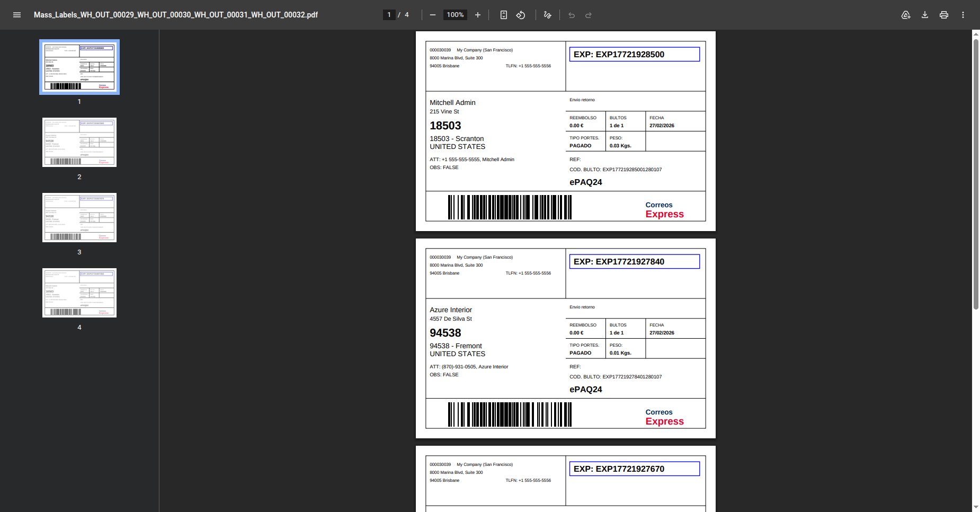Go to page 4 thumbnail
This screenshot has width=980, height=512.
[79, 293]
